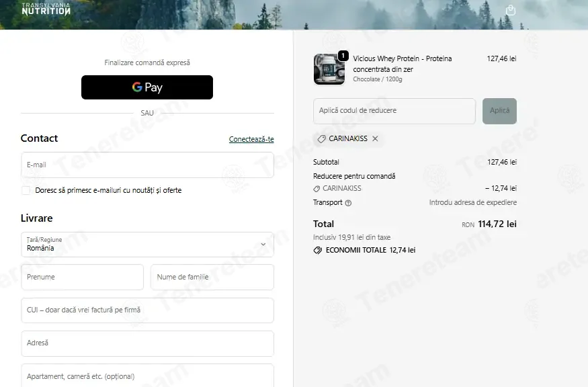Click the product title Vicious Whey Protein
The image size is (588, 387).
(x=403, y=64)
